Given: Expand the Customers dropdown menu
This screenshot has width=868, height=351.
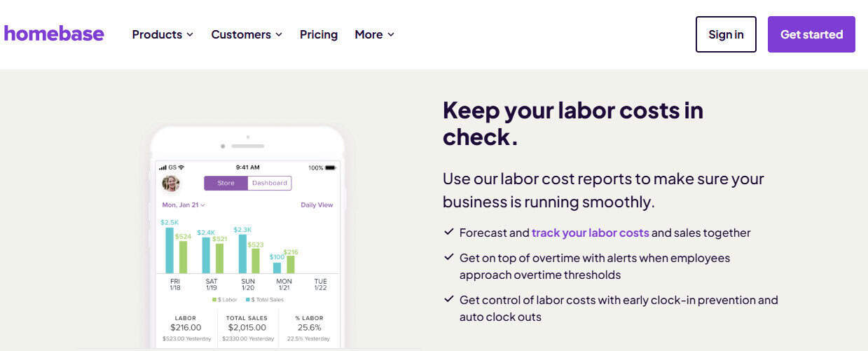Looking at the screenshot, I should pyautogui.click(x=247, y=34).
